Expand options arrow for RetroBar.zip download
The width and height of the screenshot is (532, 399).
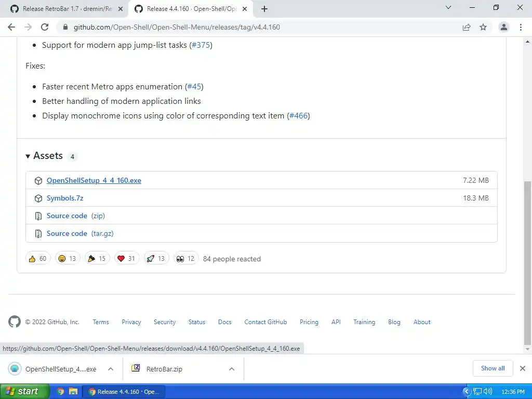click(x=232, y=369)
